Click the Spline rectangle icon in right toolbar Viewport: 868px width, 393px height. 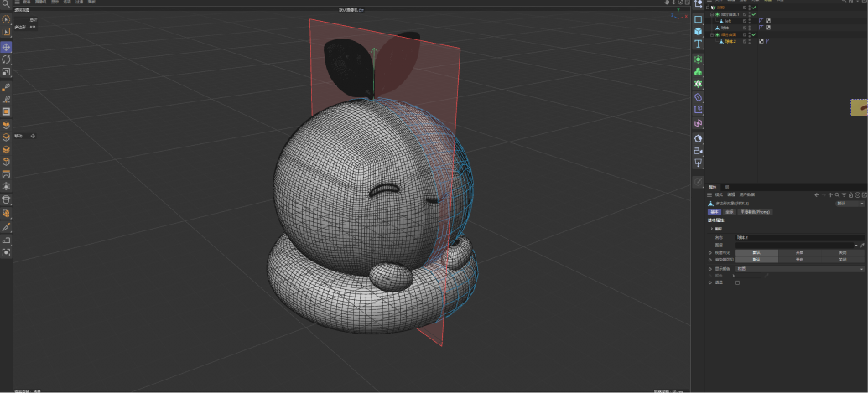pos(698,19)
